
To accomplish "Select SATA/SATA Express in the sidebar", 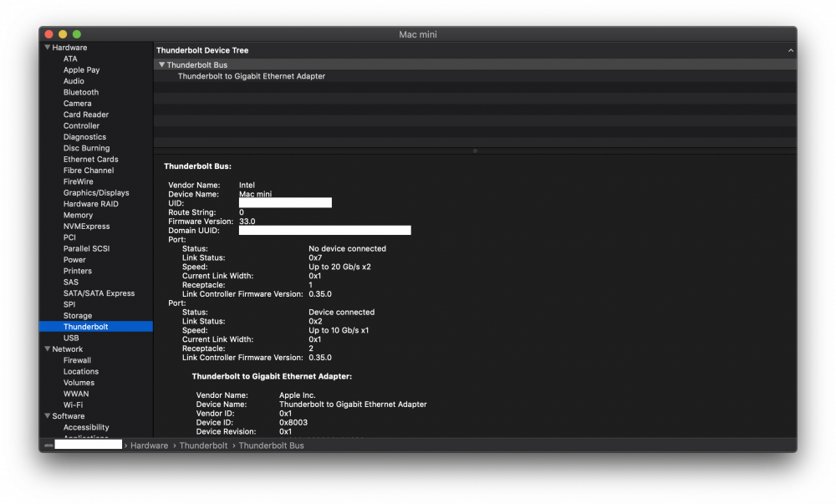I will coord(99,293).
